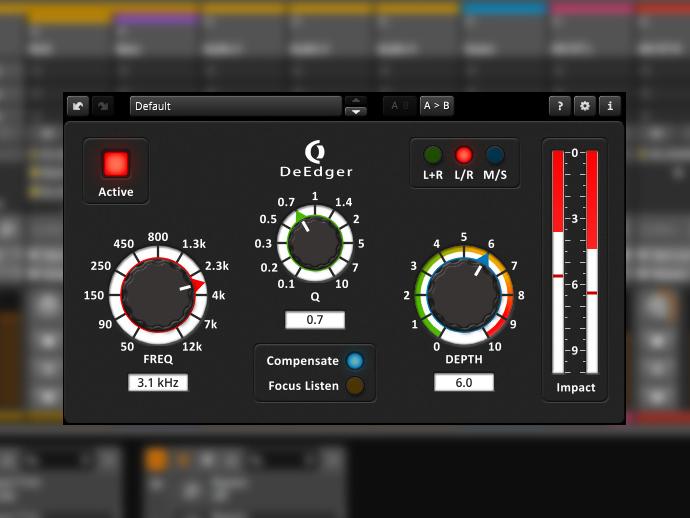Viewport: 690px width, 518px height.
Task: Step to previous preset with up arrow
Action: 355,101
